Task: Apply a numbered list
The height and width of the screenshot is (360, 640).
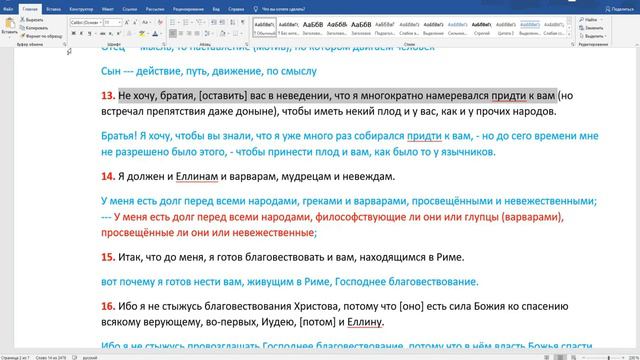Action: [x=186, y=22]
